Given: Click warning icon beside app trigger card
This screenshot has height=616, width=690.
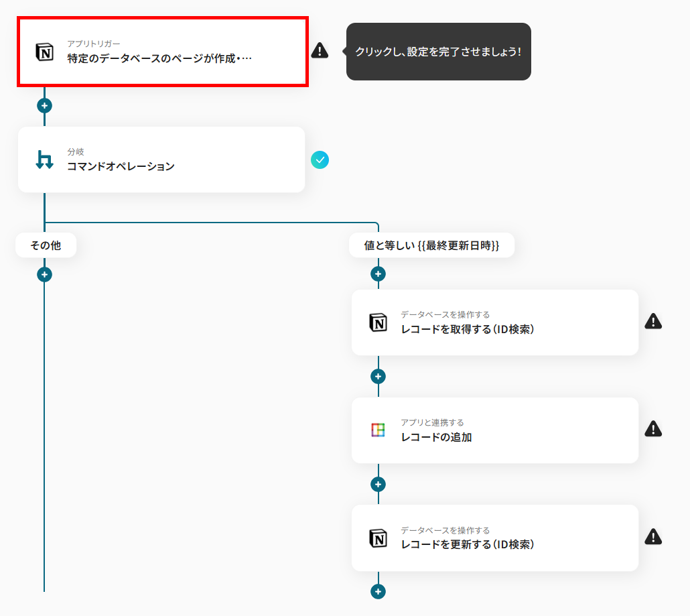Looking at the screenshot, I should tap(320, 50).
